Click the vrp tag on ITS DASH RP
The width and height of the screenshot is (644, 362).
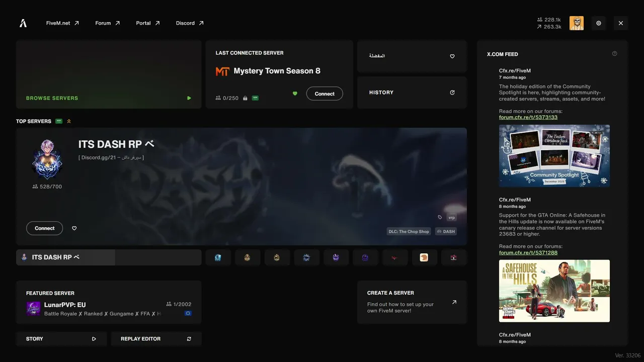pos(451,218)
